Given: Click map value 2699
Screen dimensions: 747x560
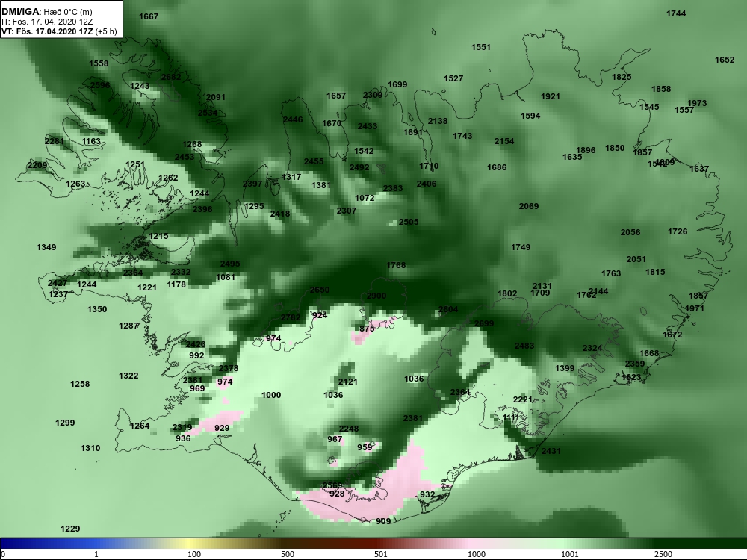Looking at the screenshot, I should coord(484,323).
